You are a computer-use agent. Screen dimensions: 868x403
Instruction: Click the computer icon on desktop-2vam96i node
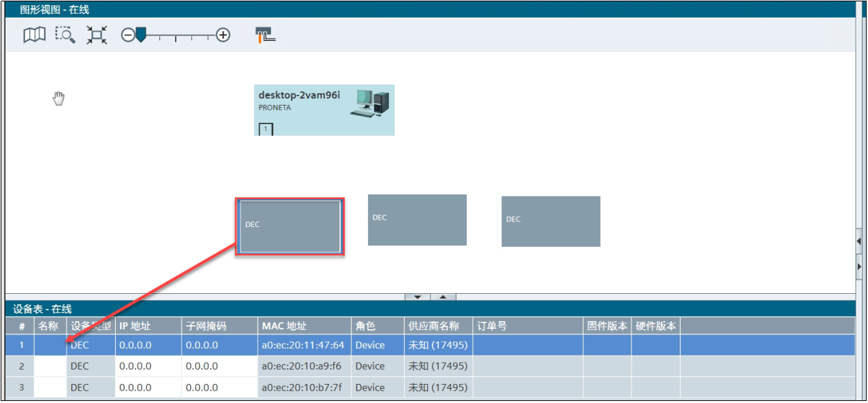click(370, 102)
